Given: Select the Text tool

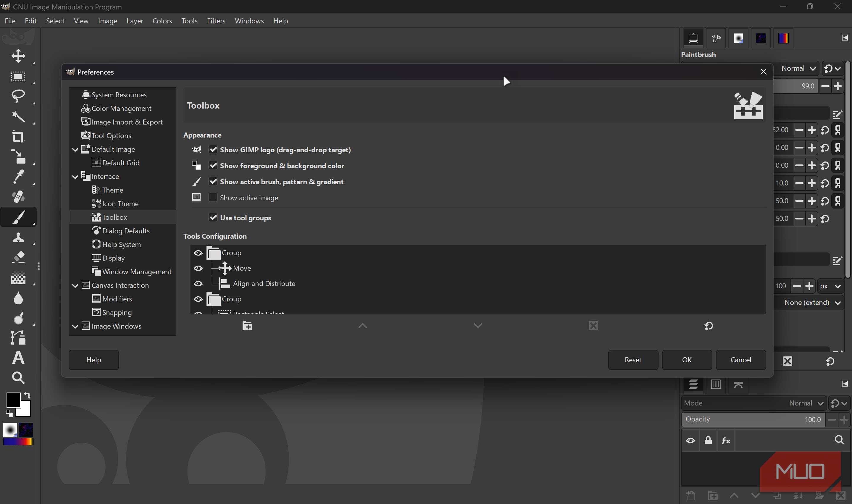Looking at the screenshot, I should coord(18,358).
